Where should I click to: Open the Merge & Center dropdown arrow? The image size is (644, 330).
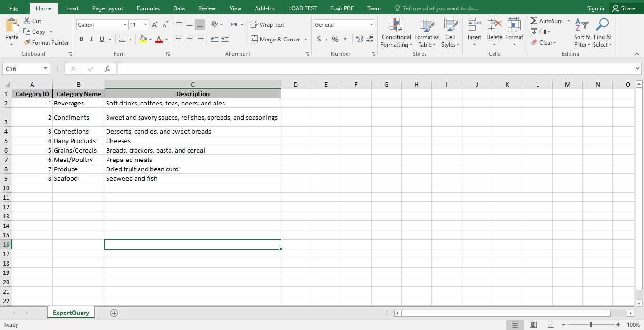pyautogui.click(x=305, y=40)
